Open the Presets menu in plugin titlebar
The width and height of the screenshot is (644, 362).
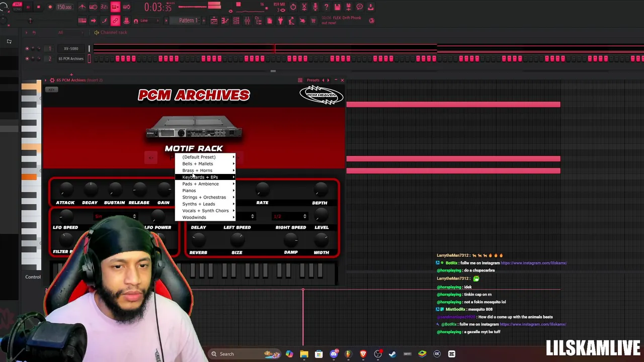click(x=313, y=80)
